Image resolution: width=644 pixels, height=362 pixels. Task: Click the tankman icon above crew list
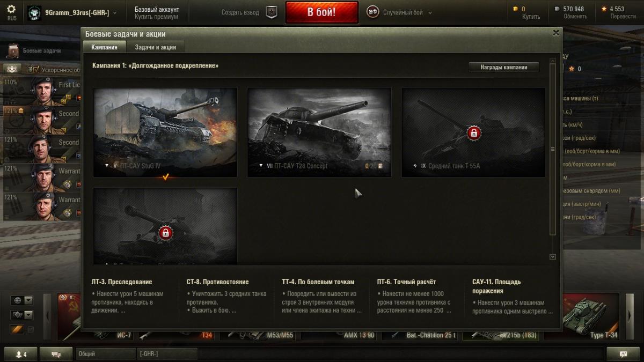coord(13,69)
